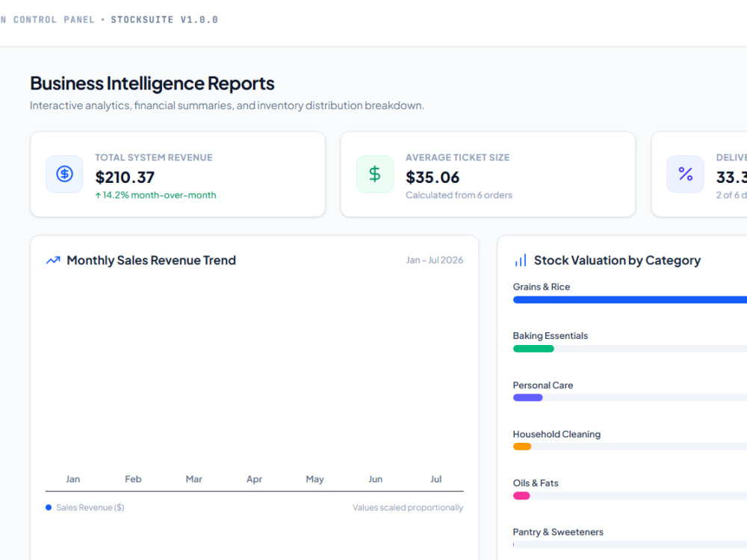Click the bar chart icon beside Stock Valuation
Screen dimensions: 747x560
tap(520, 260)
